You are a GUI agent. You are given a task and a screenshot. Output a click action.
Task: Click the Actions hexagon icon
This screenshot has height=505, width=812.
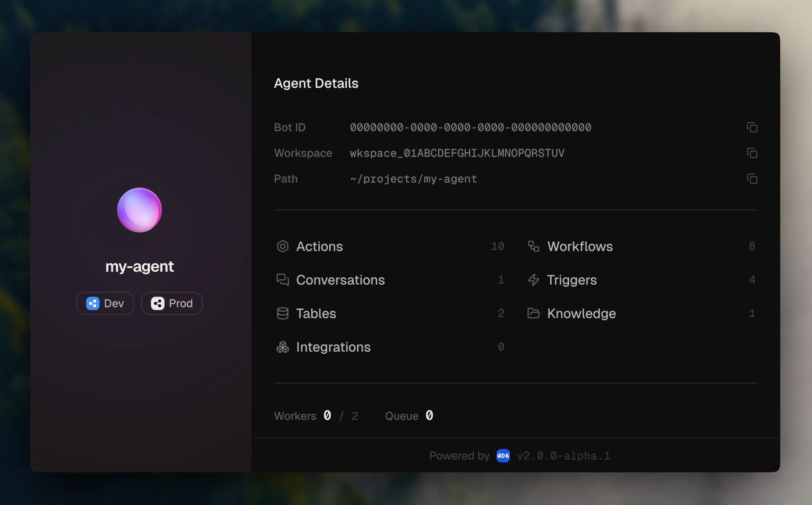pos(283,246)
